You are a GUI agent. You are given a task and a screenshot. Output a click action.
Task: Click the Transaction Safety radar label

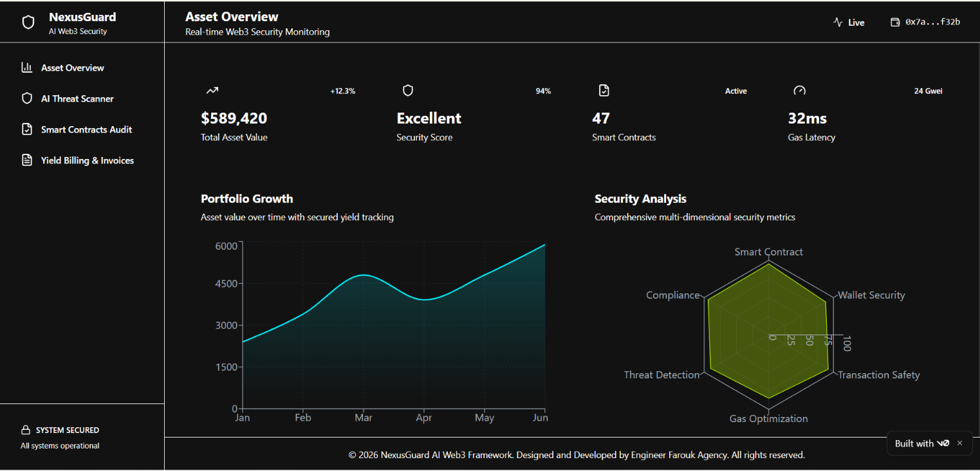pyautogui.click(x=879, y=375)
